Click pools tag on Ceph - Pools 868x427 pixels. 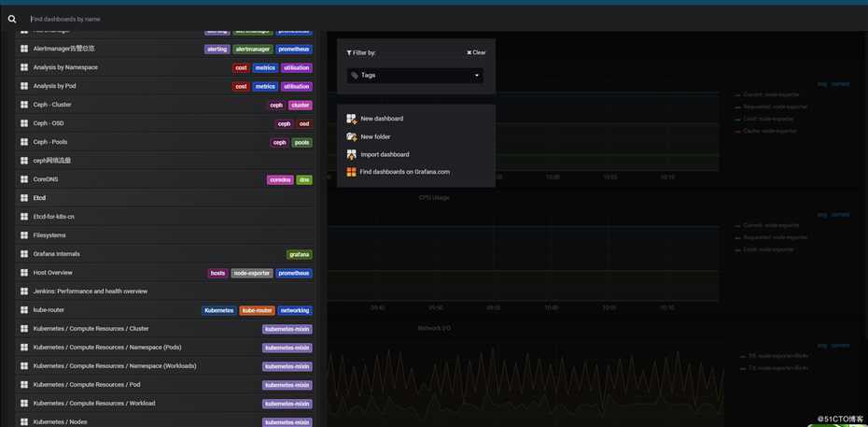(x=302, y=142)
